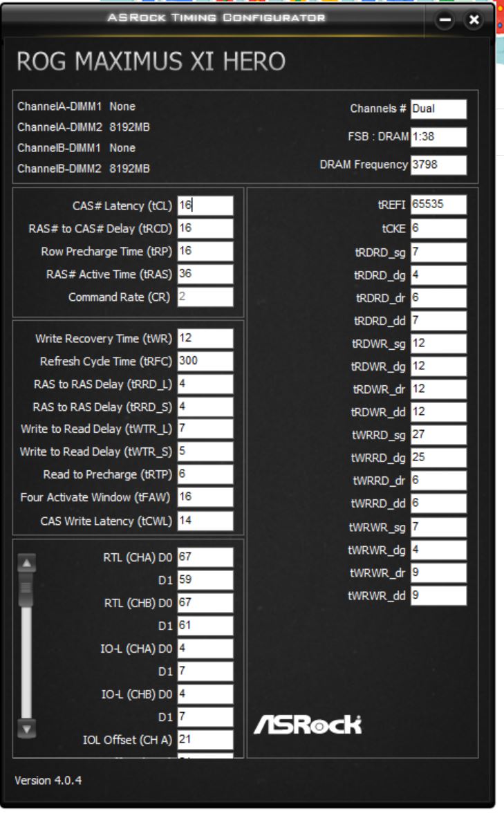This screenshot has width=504, height=818.
Task: Minimize the Timing Configurator window
Action: 445,20
